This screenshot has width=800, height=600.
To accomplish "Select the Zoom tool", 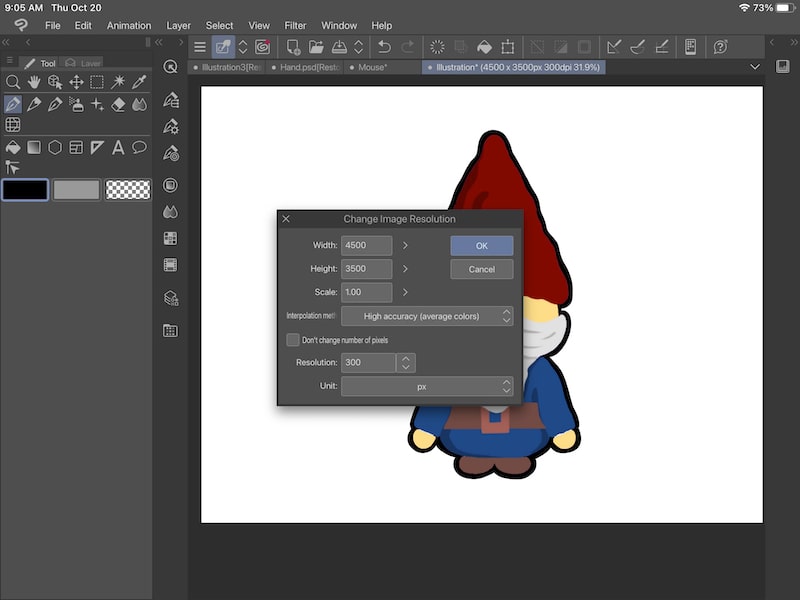I will pyautogui.click(x=15, y=82).
